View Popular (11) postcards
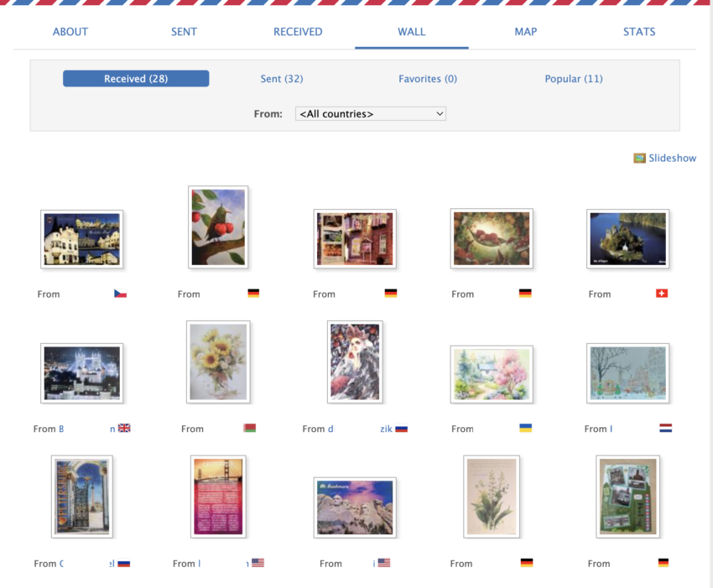This screenshot has height=588, width=713. [x=574, y=79]
